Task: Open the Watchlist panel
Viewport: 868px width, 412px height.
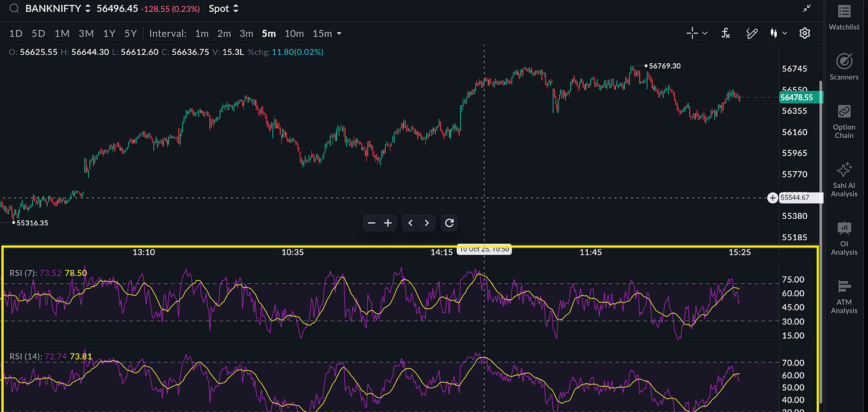Action: [x=844, y=17]
